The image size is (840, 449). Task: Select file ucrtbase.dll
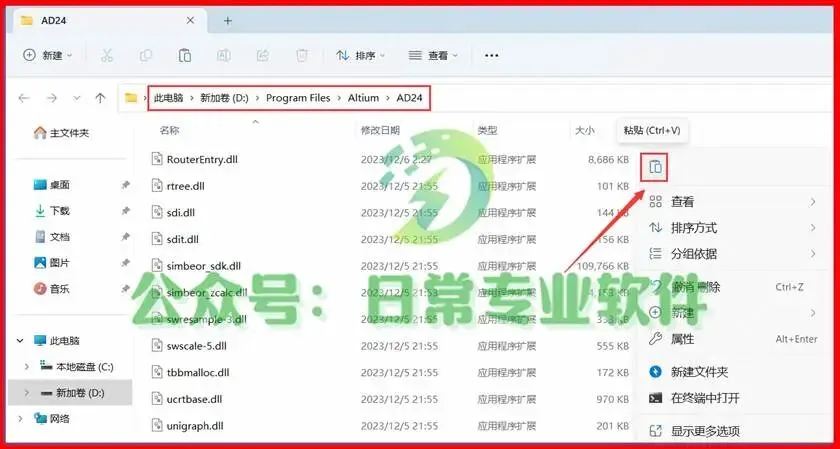(x=194, y=399)
